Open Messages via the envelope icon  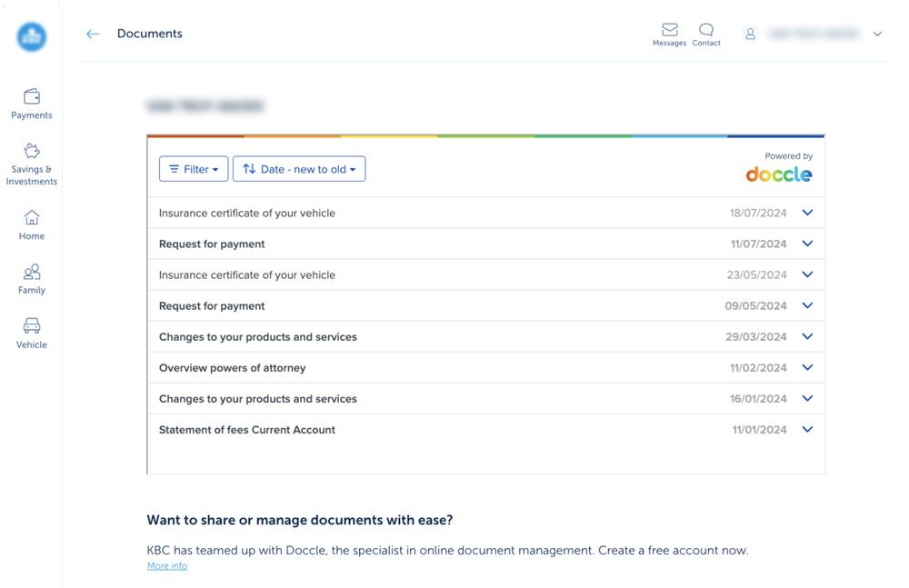(x=670, y=32)
